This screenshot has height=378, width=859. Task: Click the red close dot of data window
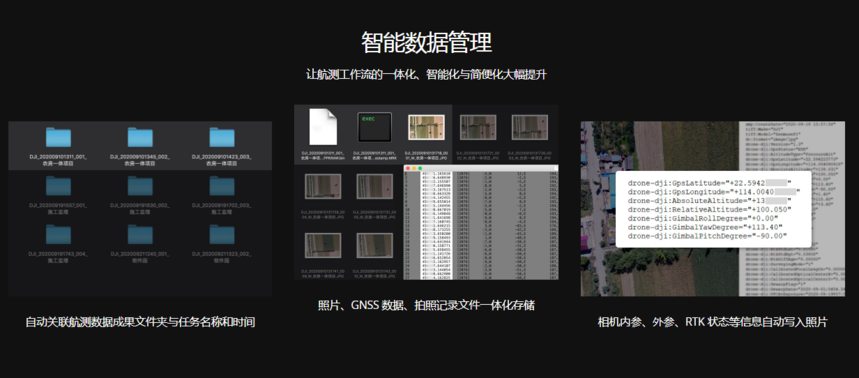coord(407,168)
